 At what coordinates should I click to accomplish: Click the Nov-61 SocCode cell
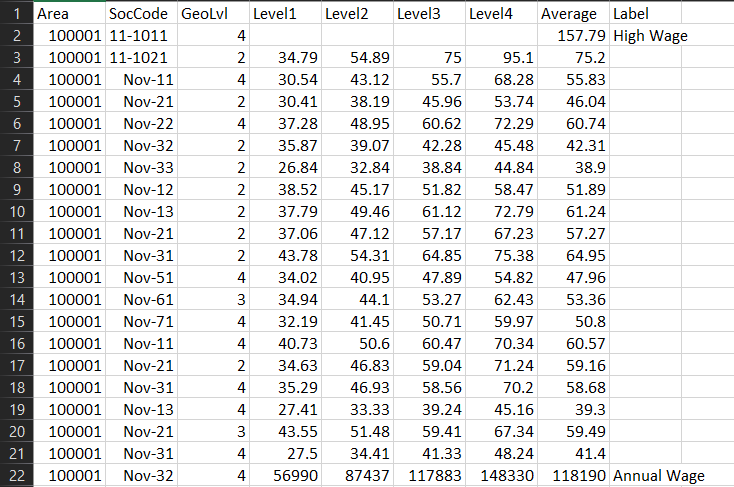pos(141,300)
